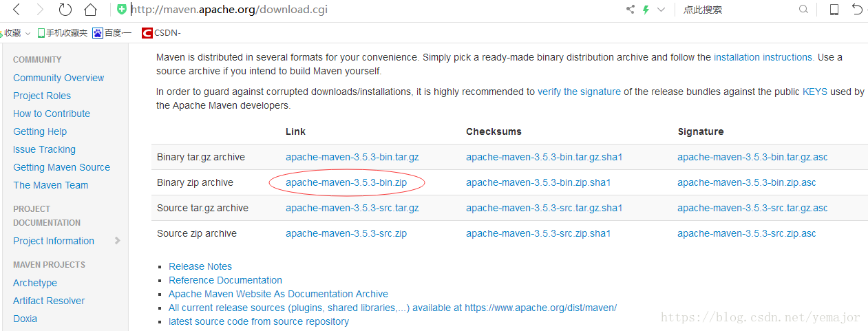The height and width of the screenshot is (331, 868).
Task: Open How to Contribute sidebar link
Action: click(52, 114)
